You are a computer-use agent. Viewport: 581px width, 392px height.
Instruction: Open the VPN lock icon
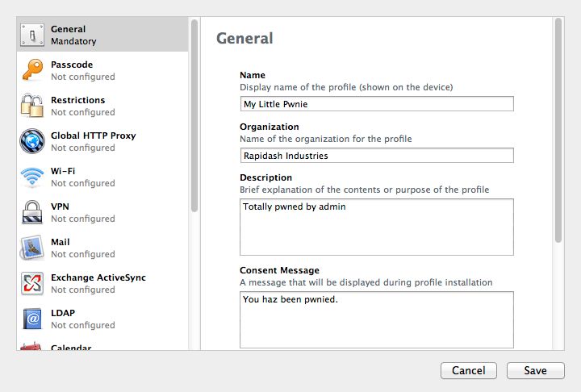(x=32, y=212)
